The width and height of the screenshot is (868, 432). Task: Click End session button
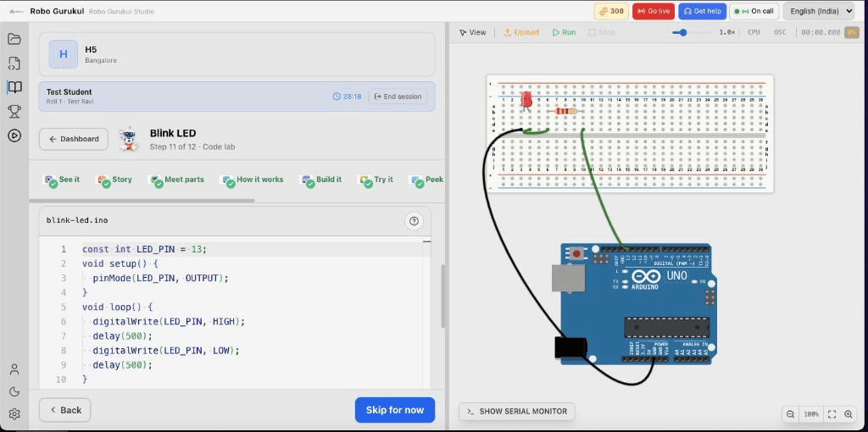click(x=398, y=97)
